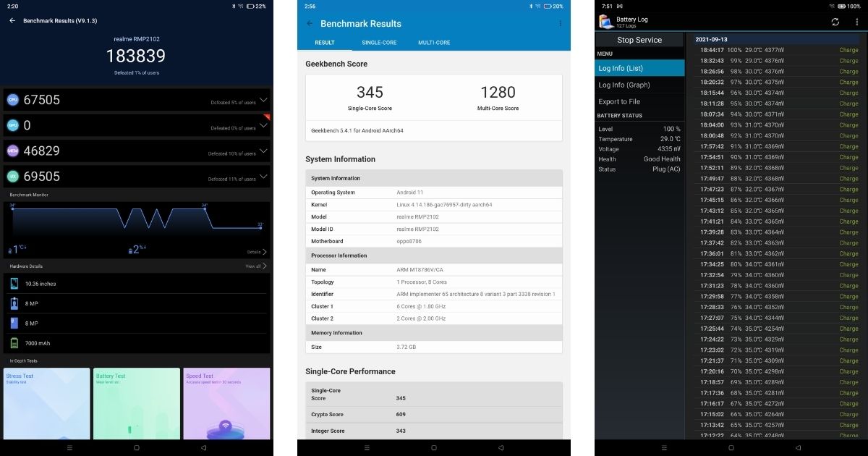
Task: Open benchmark monitor Details link
Action: click(x=256, y=252)
